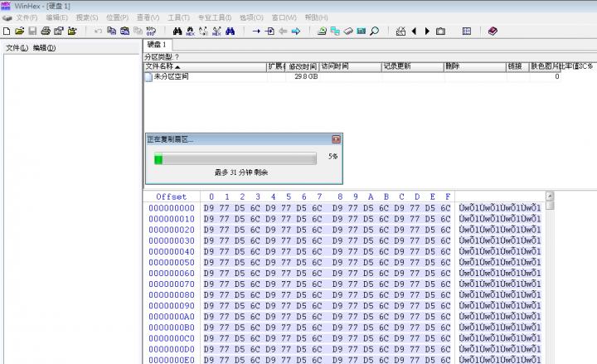597x364 pixels.
Task: Click the 分区类型: ? label
Action: tap(162, 57)
